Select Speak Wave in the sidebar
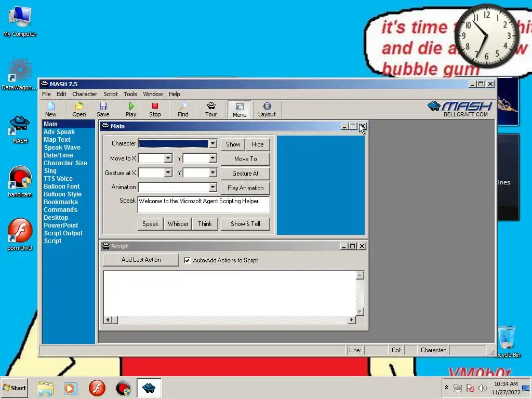Image resolution: width=532 pixels, height=399 pixels. tap(62, 147)
